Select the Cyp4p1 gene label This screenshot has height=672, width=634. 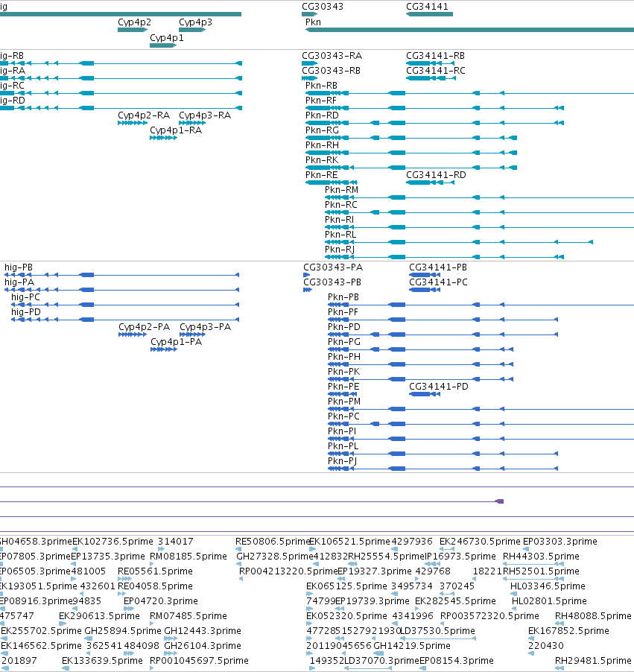166,38
